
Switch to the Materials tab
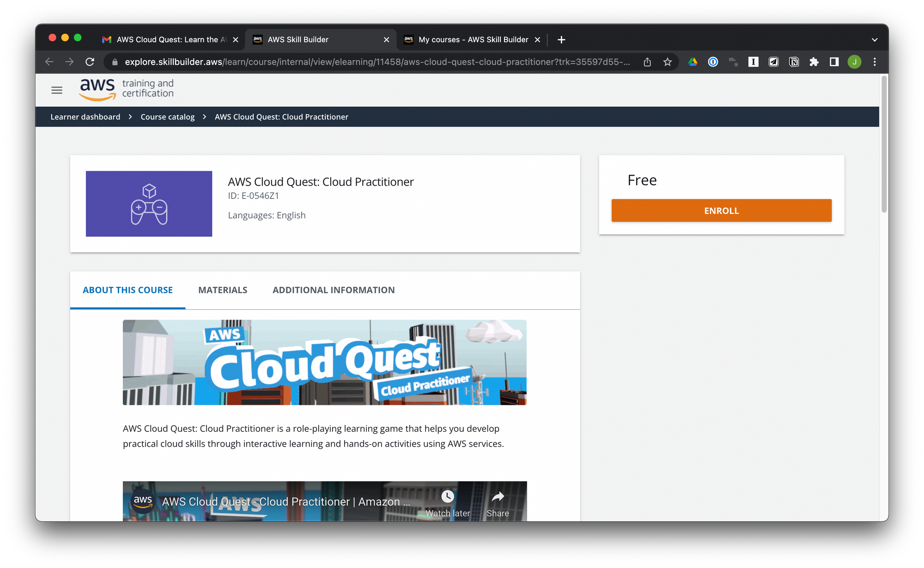tap(223, 290)
